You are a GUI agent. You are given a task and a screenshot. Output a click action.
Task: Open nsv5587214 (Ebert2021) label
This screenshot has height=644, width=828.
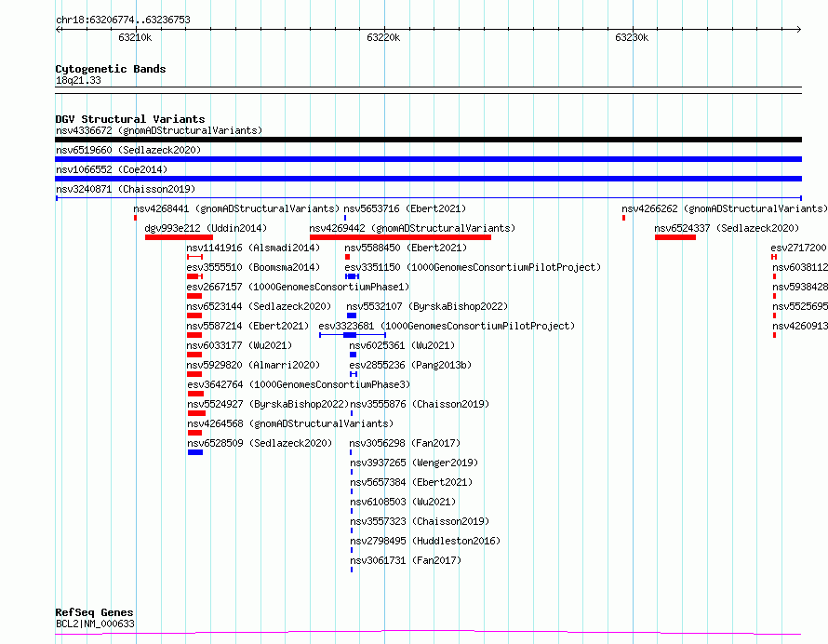click(247, 326)
